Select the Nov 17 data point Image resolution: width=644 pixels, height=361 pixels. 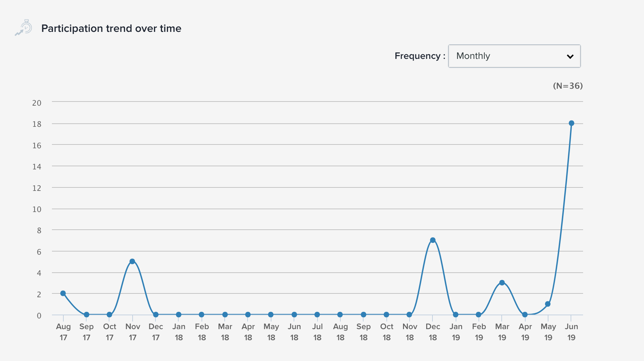tap(132, 262)
